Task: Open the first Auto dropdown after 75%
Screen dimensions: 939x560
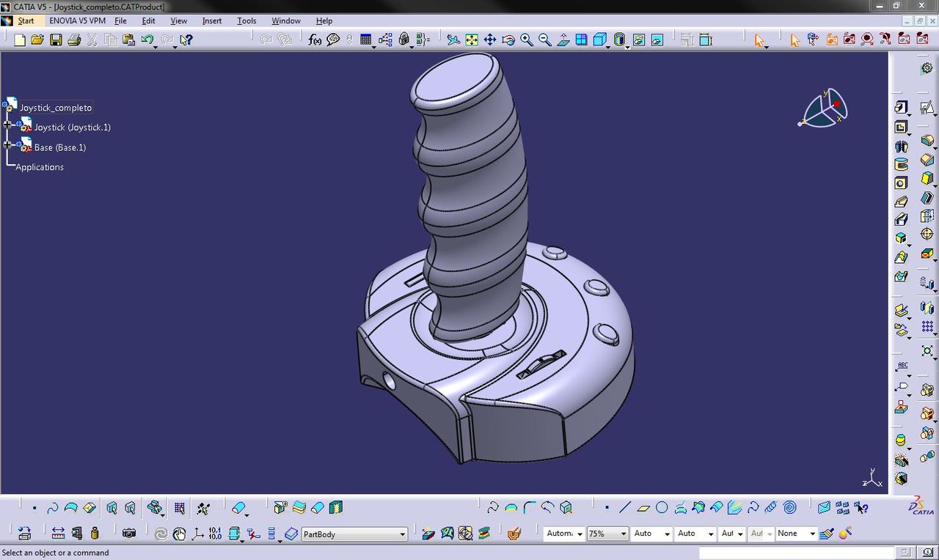Action: [667, 534]
